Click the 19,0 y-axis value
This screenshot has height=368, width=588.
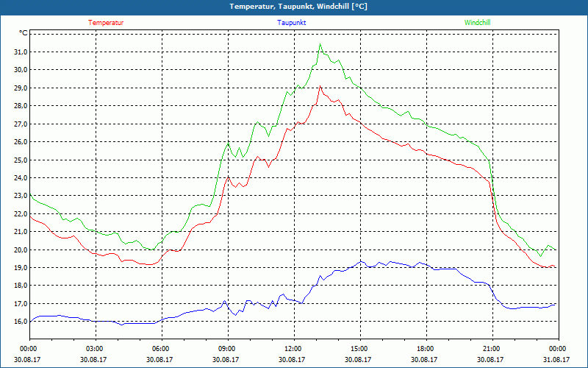pyautogui.click(x=21, y=268)
